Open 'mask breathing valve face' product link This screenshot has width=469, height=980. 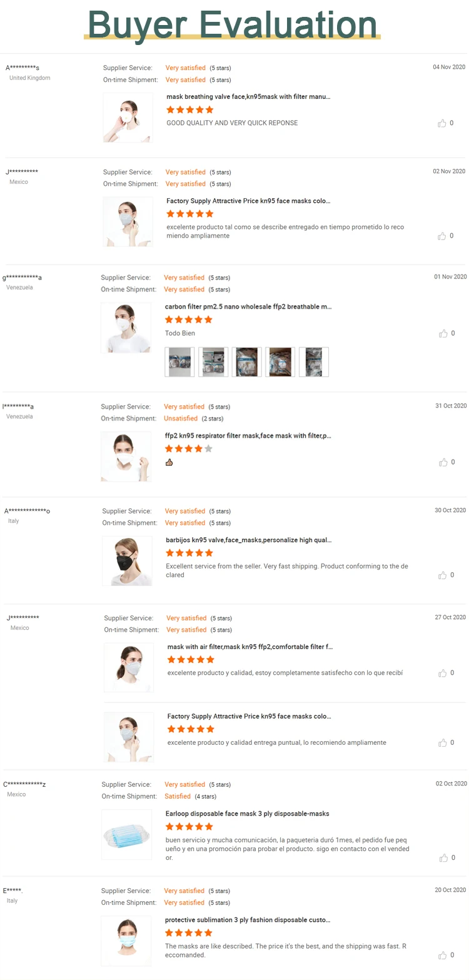[x=248, y=97]
